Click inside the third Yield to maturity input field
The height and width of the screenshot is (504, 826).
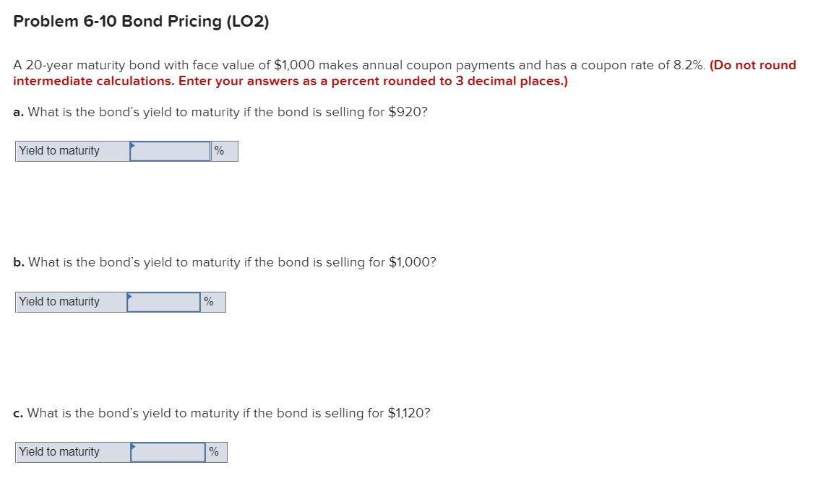(x=168, y=451)
